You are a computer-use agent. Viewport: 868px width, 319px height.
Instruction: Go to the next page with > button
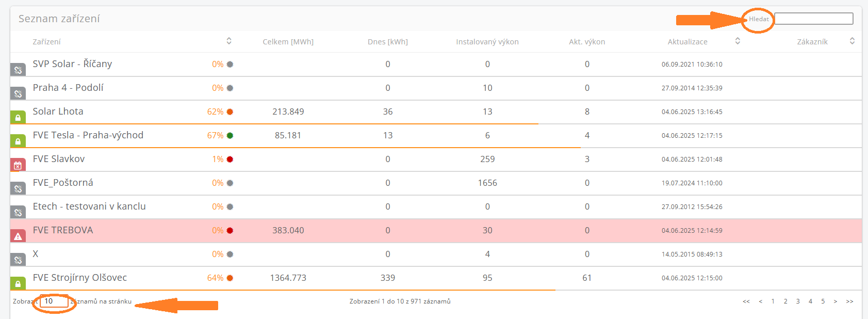coord(836,301)
